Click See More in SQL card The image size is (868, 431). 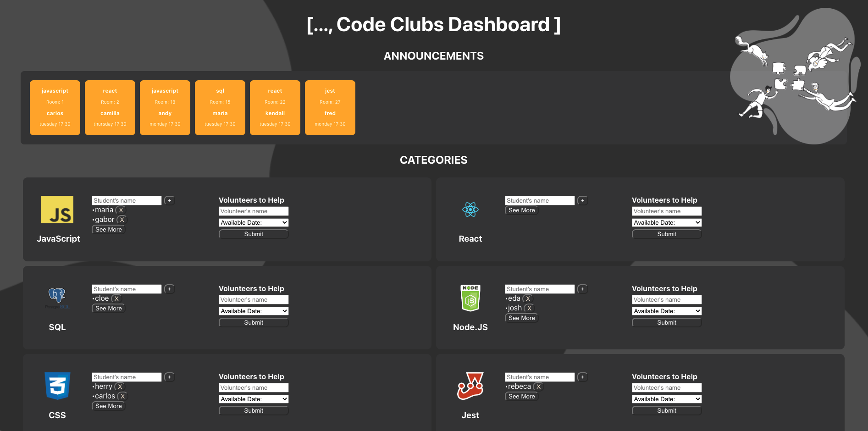pos(109,308)
